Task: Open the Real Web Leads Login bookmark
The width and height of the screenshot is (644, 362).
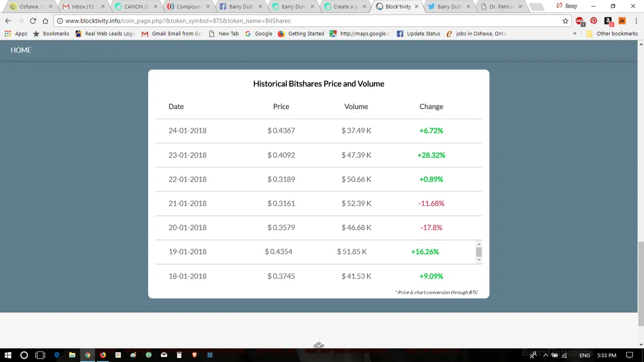Action: click(105, 34)
